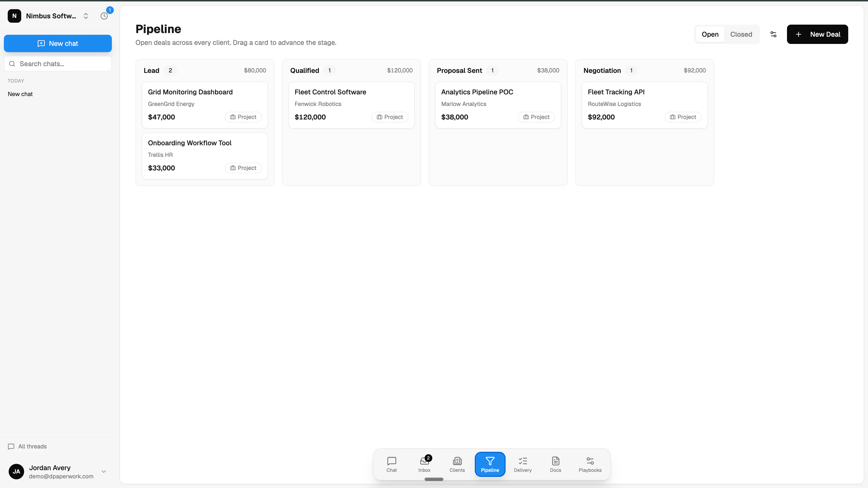Click the JA user avatar

pos(16,472)
